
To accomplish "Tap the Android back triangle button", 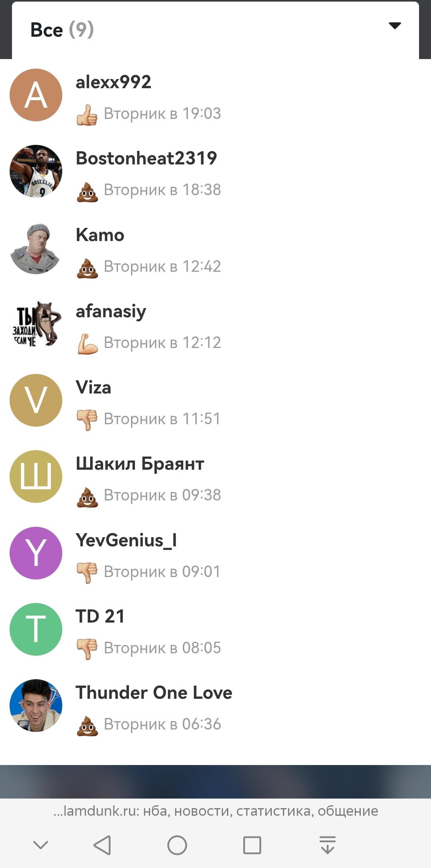I will [102, 845].
